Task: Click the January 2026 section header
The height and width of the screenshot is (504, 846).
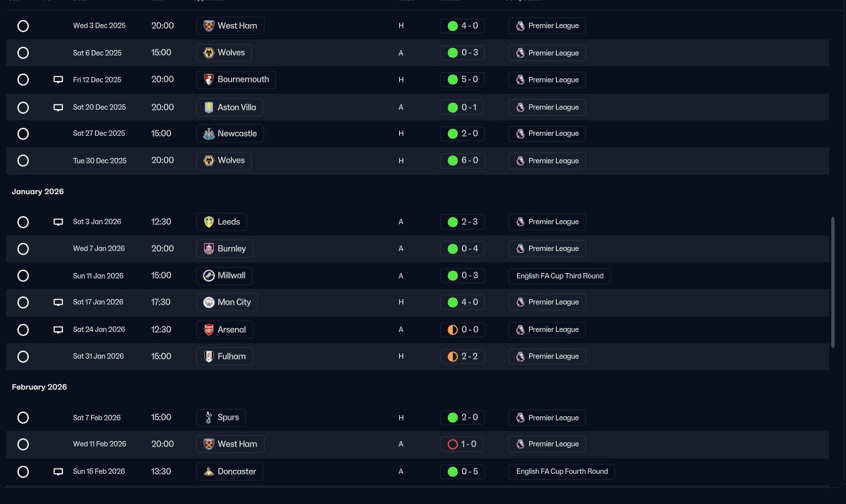Action: (38, 191)
